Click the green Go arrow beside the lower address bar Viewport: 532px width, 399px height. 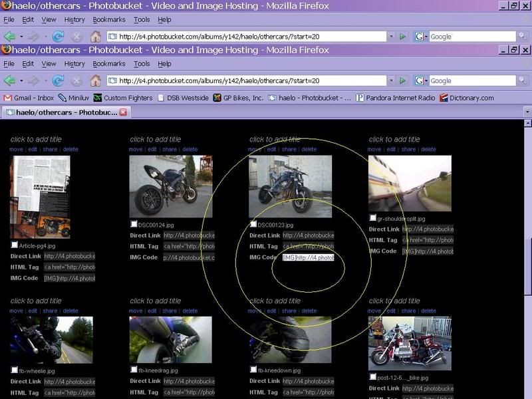click(x=403, y=80)
